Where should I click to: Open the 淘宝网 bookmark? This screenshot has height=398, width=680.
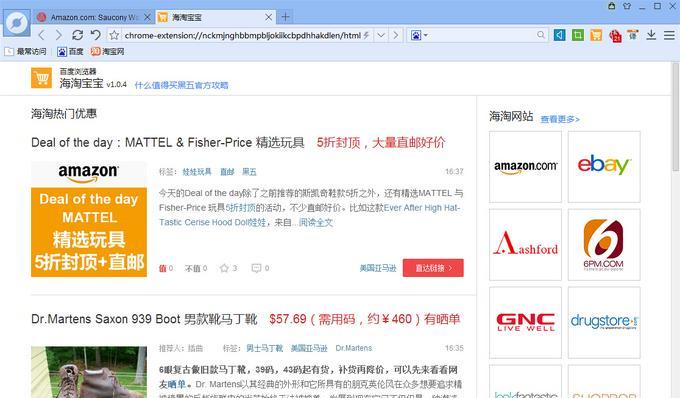[x=108, y=52]
